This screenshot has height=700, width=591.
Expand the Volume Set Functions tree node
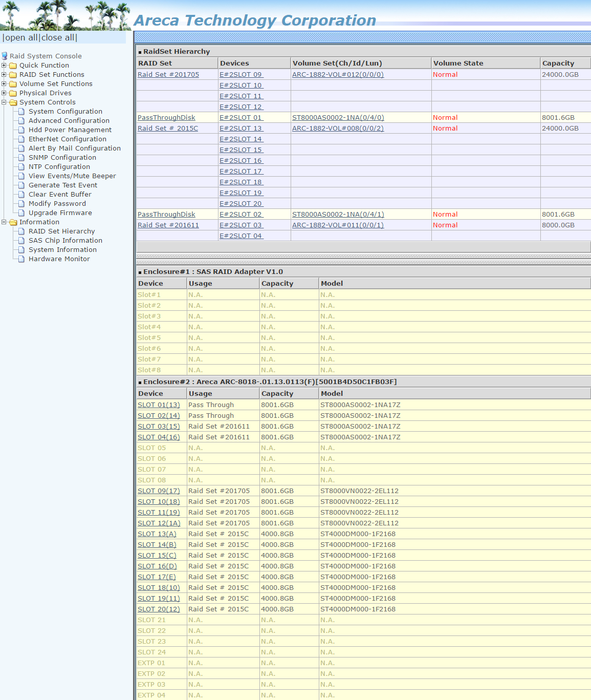4,84
